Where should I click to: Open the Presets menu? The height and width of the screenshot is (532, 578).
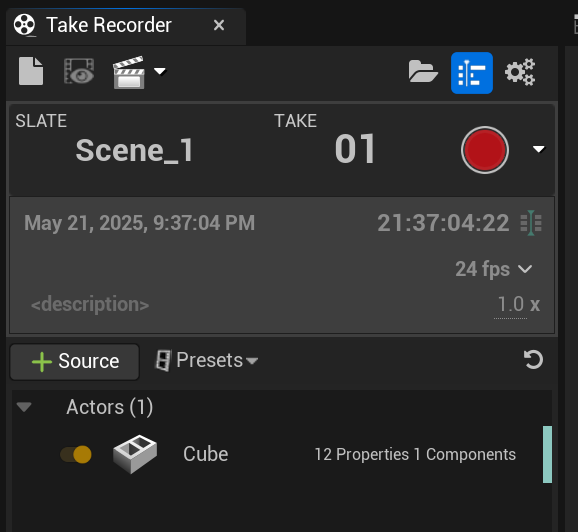tap(206, 360)
